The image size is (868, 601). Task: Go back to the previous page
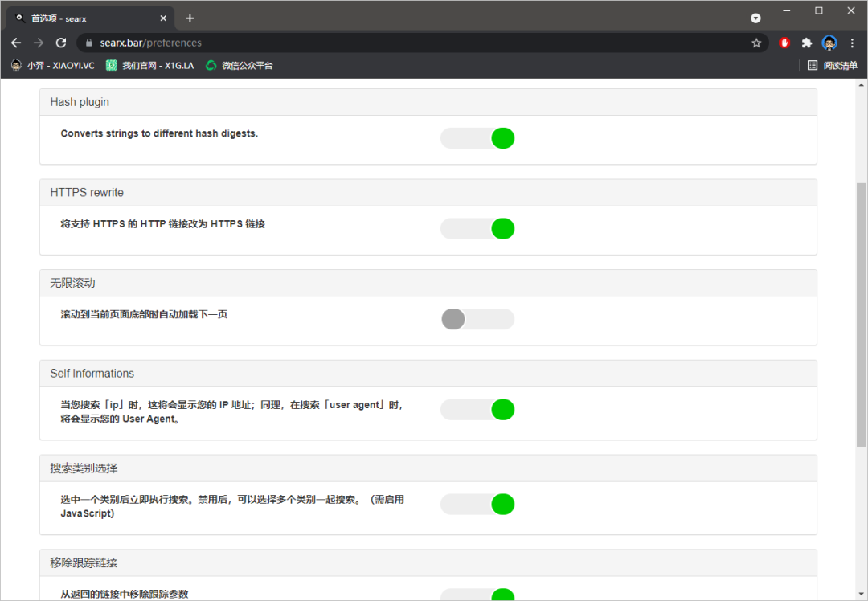[x=16, y=43]
